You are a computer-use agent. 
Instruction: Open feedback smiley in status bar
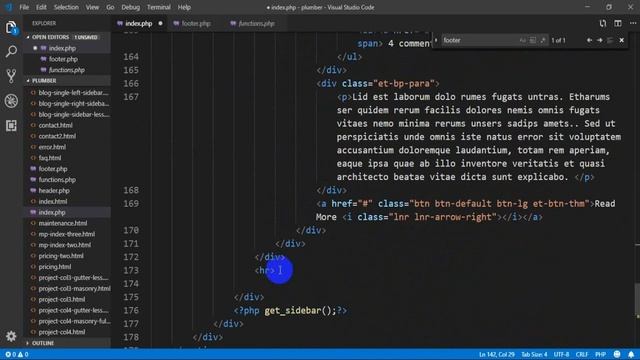(617, 354)
